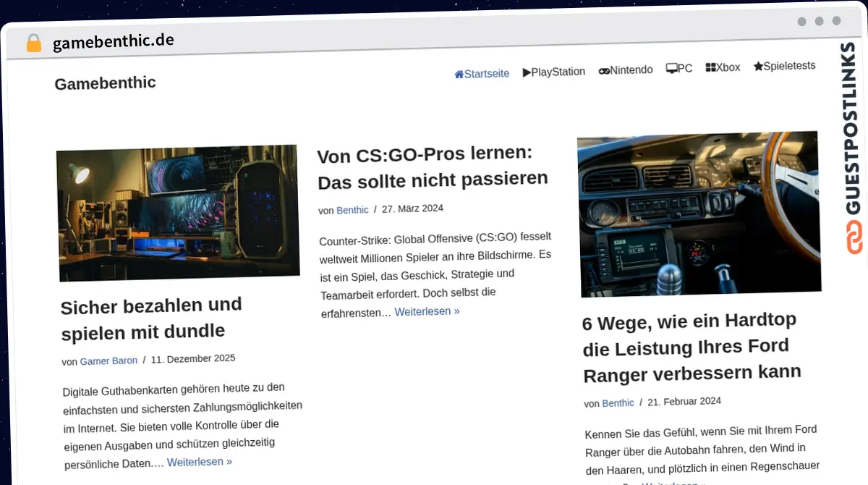Click the padlock icon in the address bar
Image resolution: width=868 pixels, height=485 pixels.
[33, 42]
